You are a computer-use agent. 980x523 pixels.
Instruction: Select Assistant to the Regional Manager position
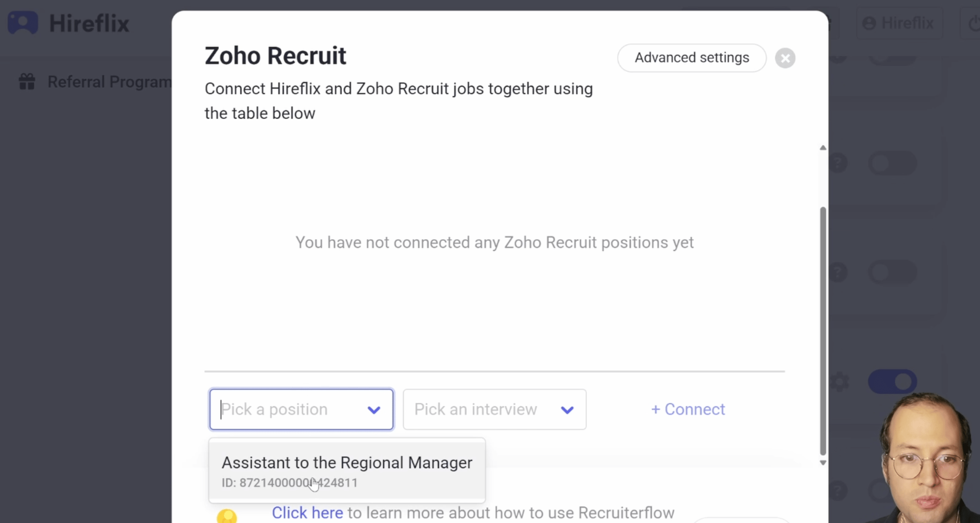tap(347, 471)
